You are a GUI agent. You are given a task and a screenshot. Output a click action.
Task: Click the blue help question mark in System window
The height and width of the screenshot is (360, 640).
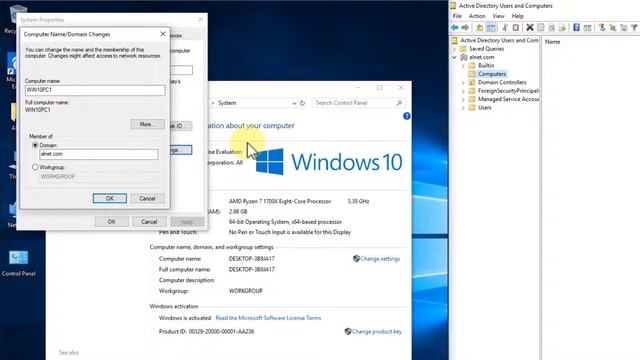click(x=407, y=116)
